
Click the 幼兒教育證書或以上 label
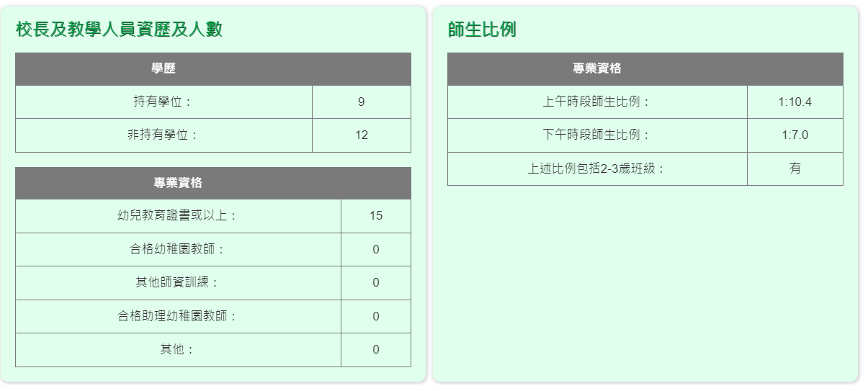pyautogui.click(x=178, y=215)
